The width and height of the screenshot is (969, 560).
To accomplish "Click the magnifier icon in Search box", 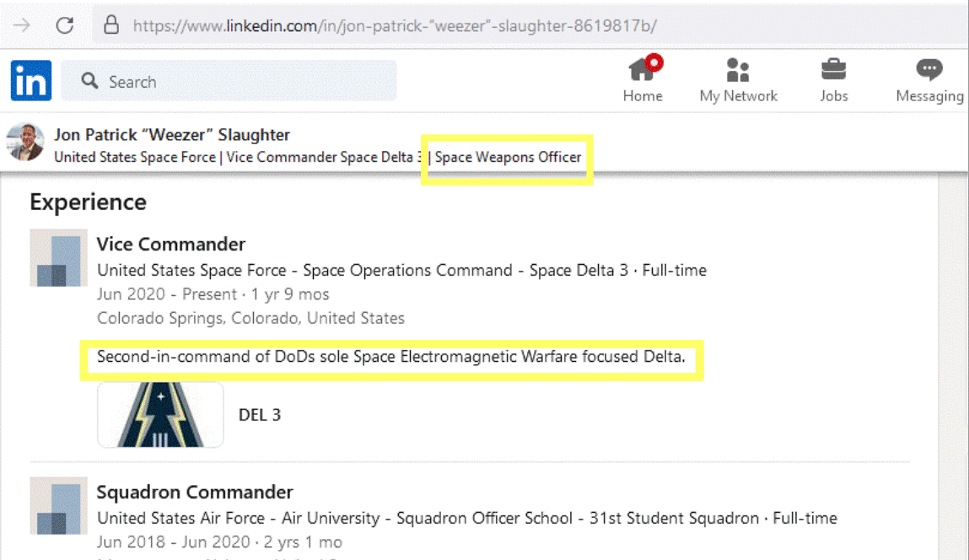I will pos(89,81).
